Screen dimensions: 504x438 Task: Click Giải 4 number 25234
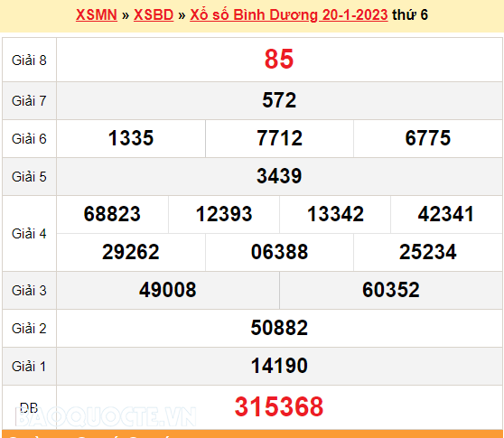click(x=428, y=252)
